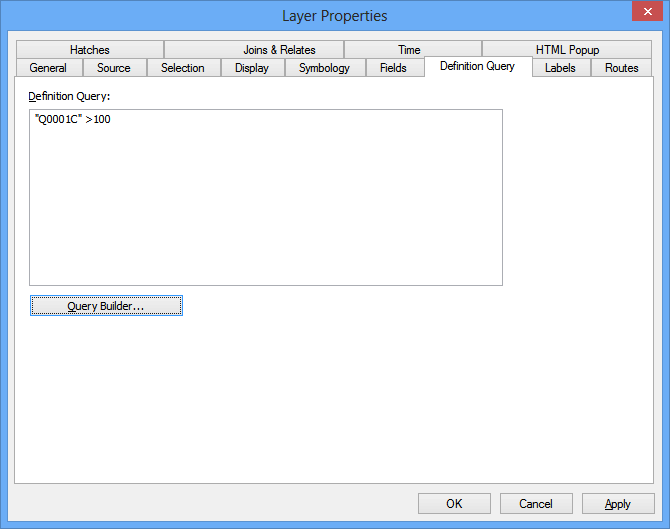Image resolution: width=670 pixels, height=529 pixels.
Task: Open the Symbology tab
Action: [x=324, y=68]
